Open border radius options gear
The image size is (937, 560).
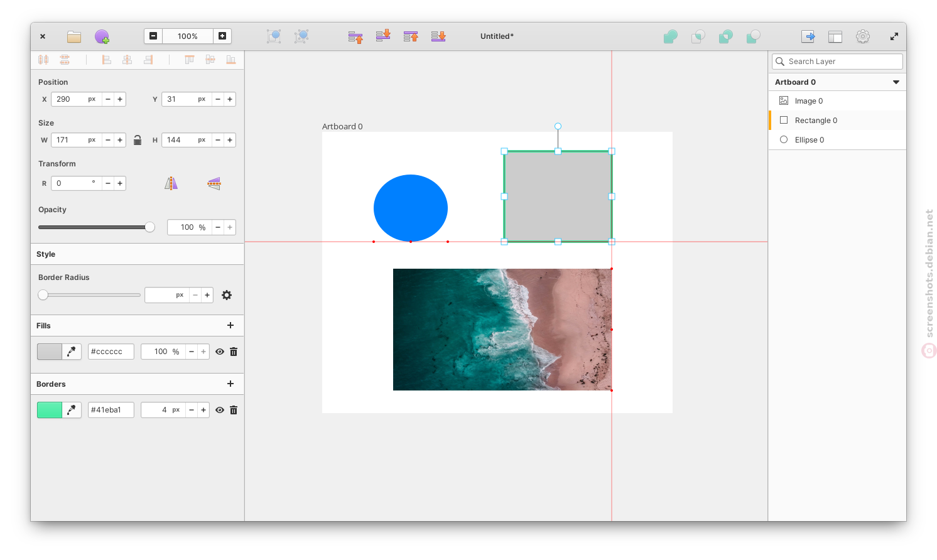point(227,295)
